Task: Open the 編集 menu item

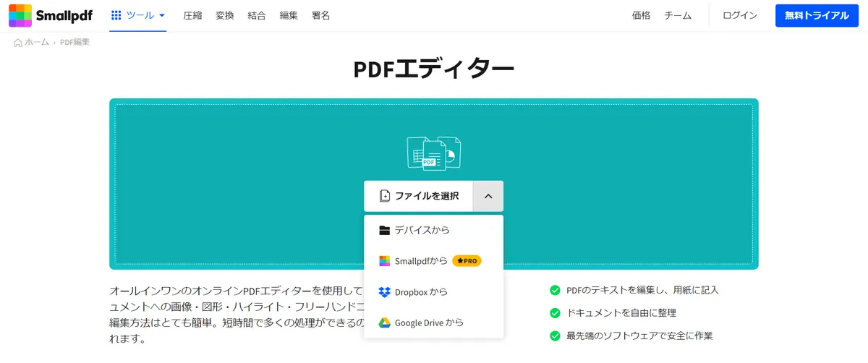Action: pyautogui.click(x=289, y=15)
